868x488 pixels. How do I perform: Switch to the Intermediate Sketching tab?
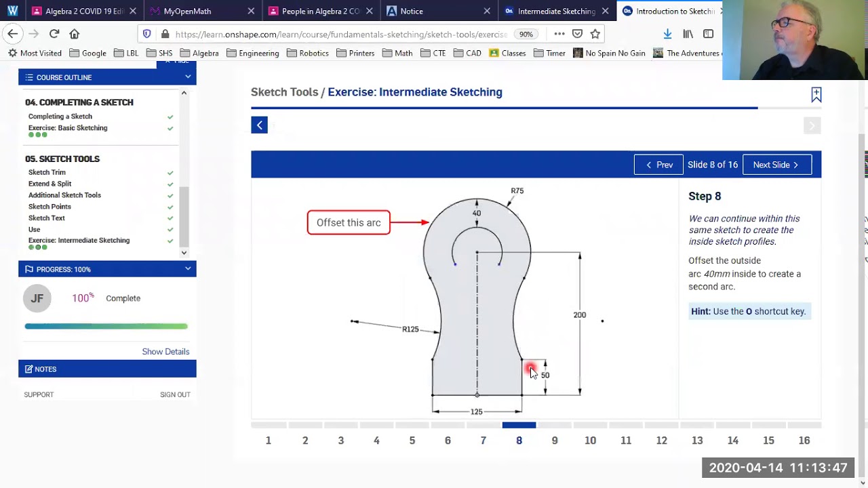pos(556,11)
